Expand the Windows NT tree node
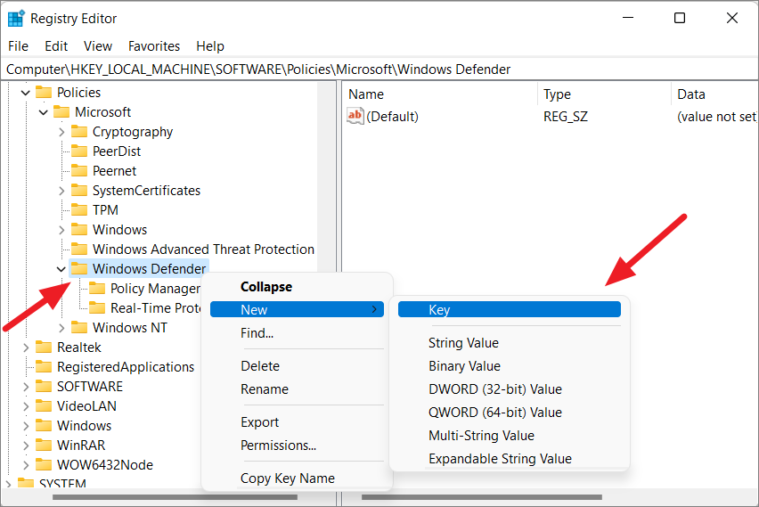Image resolution: width=759 pixels, height=507 pixels. point(61,328)
